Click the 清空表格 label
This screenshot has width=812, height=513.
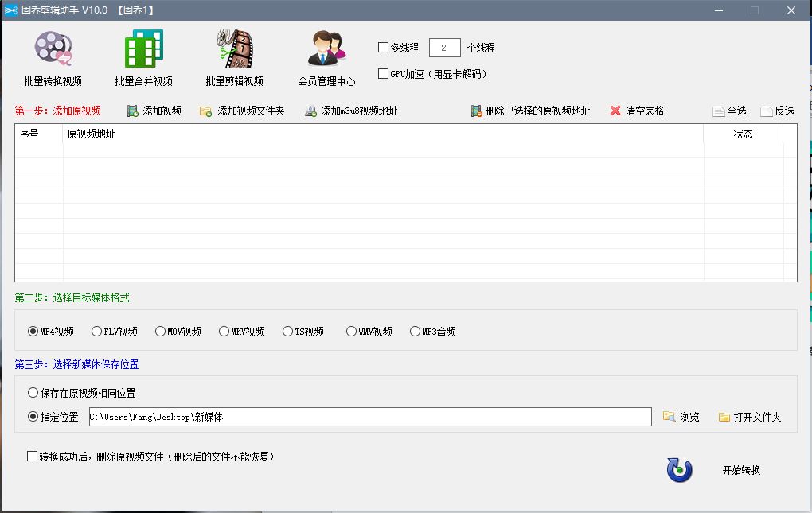(x=645, y=111)
